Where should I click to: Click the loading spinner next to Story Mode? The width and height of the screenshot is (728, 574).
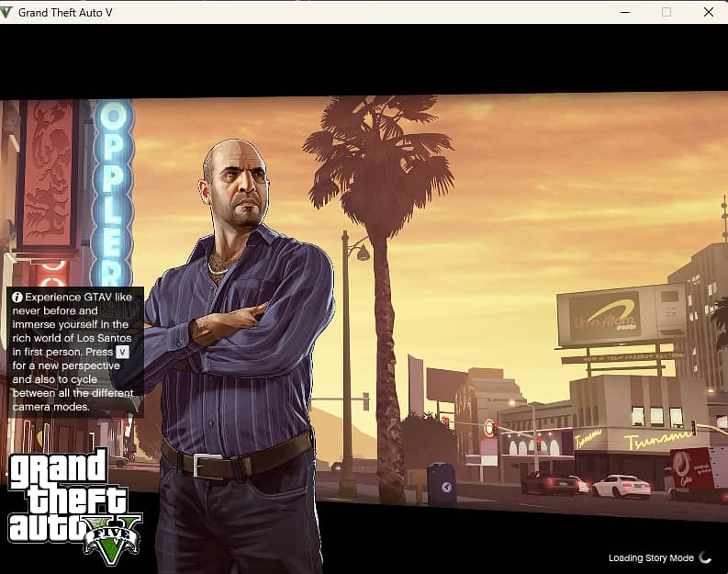pos(705,557)
